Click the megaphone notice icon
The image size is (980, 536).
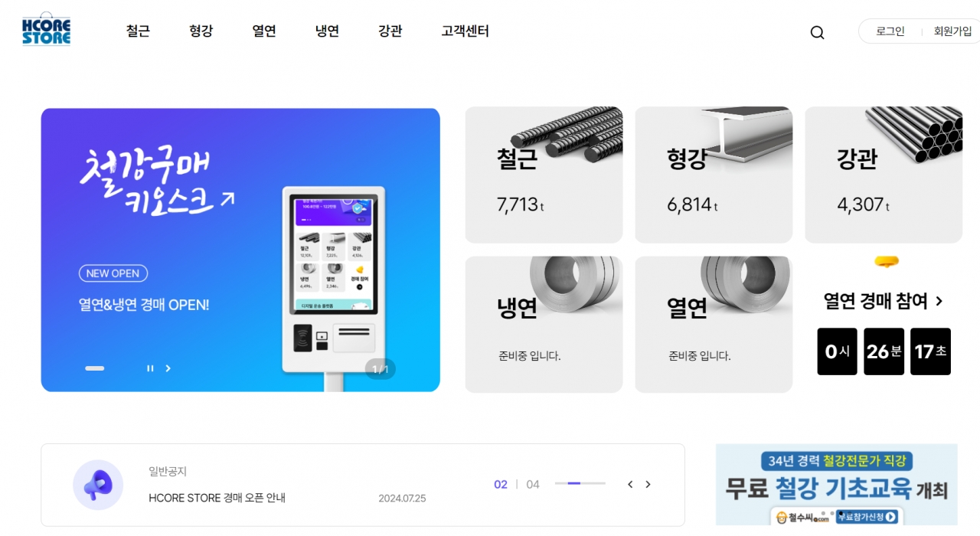(x=98, y=485)
